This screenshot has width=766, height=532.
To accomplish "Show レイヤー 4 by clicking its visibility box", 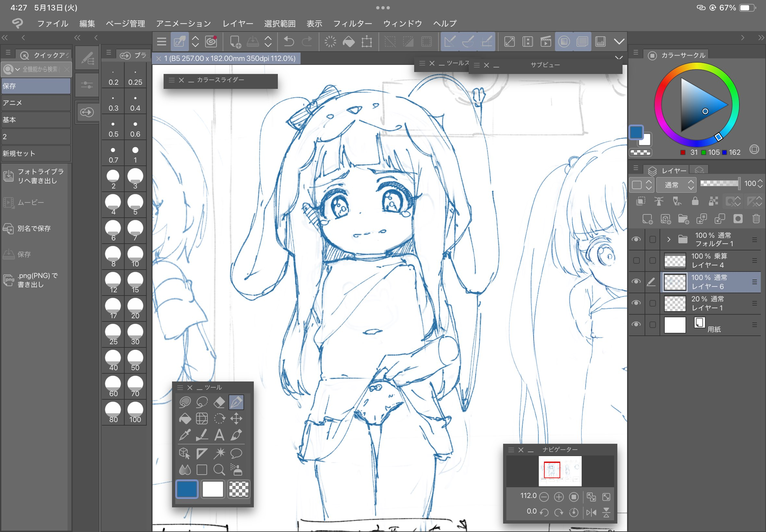I will (636, 261).
